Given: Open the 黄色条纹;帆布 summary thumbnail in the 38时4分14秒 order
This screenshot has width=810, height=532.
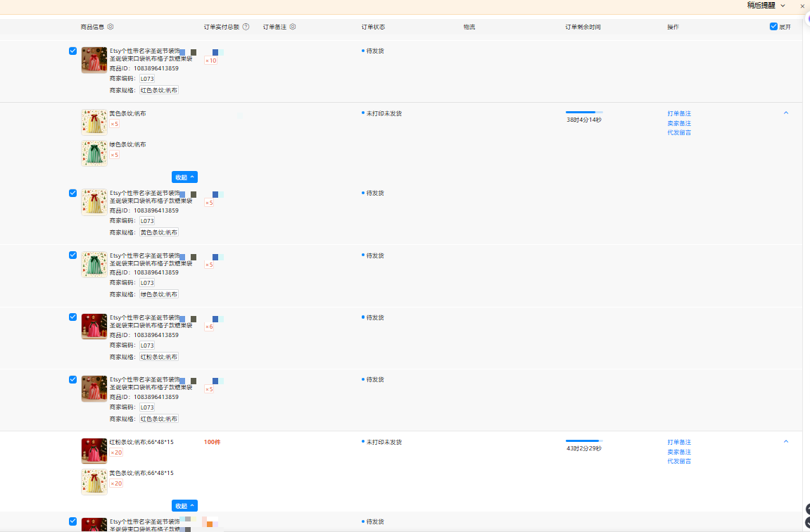Looking at the screenshot, I should click(x=94, y=122).
